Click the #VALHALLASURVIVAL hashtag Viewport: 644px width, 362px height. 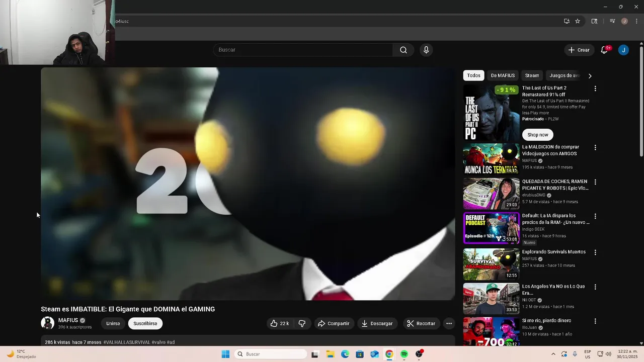pyautogui.click(x=127, y=342)
